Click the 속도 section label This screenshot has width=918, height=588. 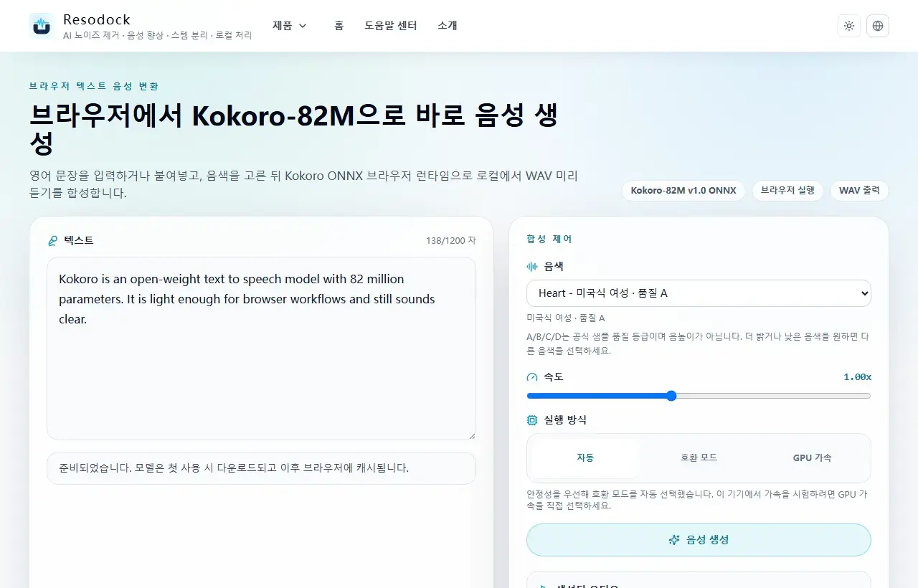pyautogui.click(x=554, y=377)
